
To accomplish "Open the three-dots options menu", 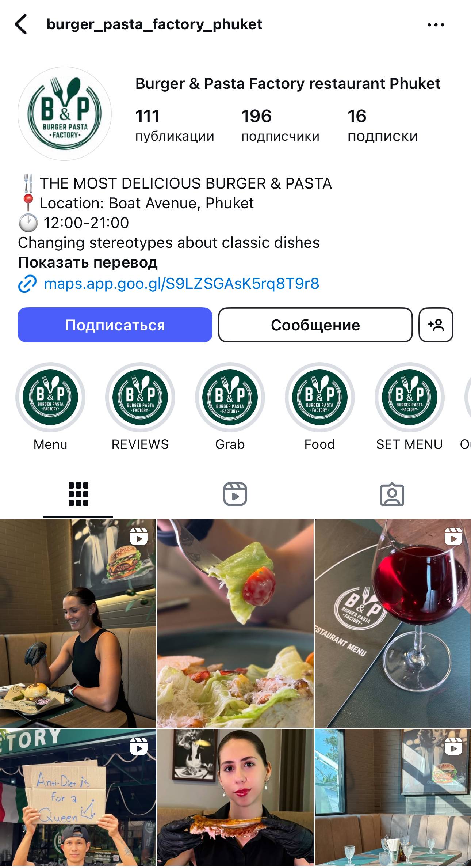I will pyautogui.click(x=436, y=25).
